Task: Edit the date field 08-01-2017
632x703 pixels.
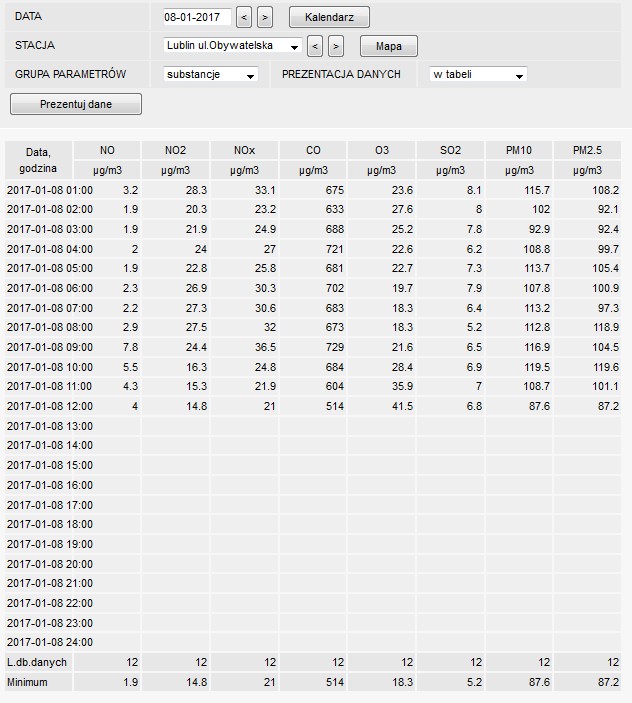Action: (x=197, y=17)
